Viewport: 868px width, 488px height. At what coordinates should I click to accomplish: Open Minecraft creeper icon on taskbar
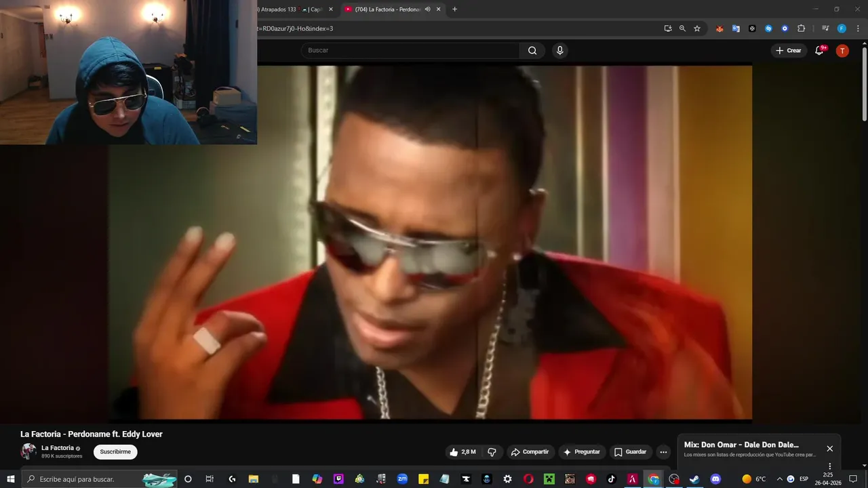click(x=549, y=479)
